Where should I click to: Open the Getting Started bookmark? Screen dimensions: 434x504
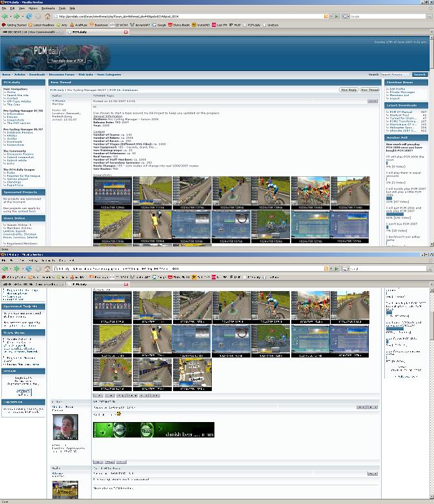(x=15, y=25)
